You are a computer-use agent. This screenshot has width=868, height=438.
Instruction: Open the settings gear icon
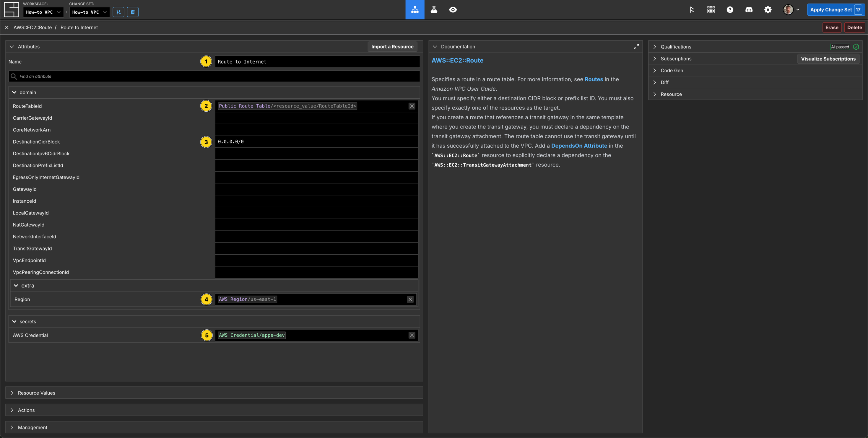[x=768, y=9]
